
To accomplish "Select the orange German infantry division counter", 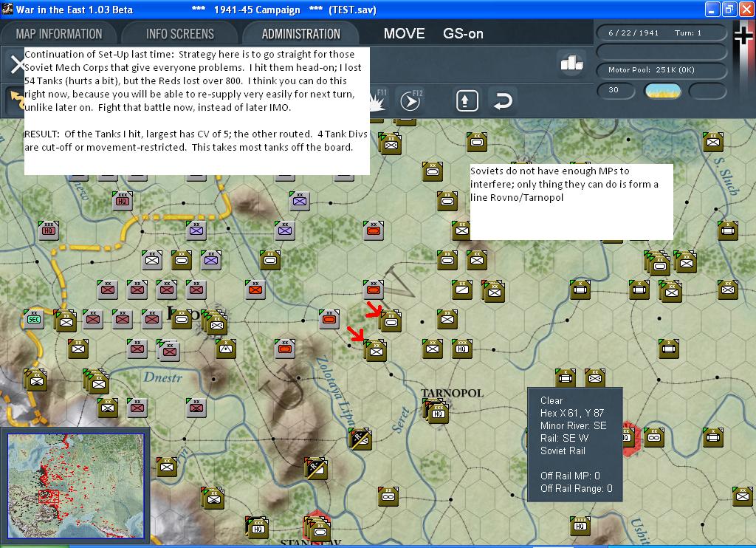I will (255, 290).
